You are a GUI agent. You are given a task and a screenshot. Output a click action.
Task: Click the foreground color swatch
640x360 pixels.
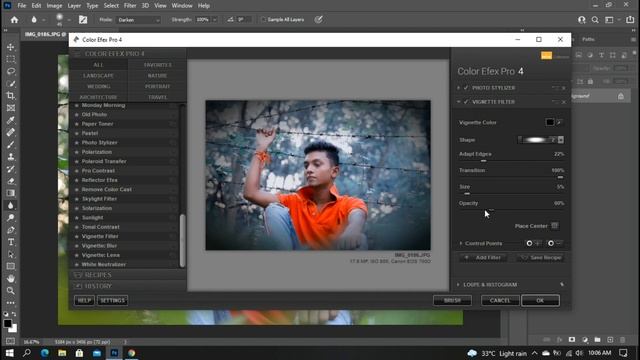click(x=7, y=324)
